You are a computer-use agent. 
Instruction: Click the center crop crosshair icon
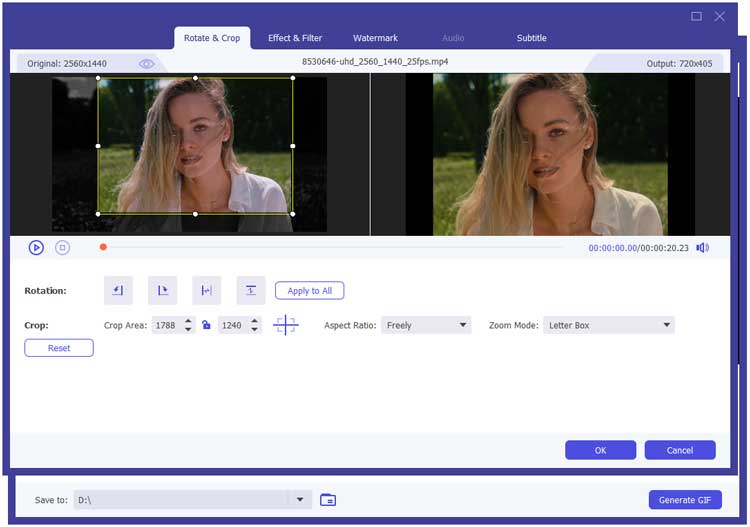click(286, 325)
